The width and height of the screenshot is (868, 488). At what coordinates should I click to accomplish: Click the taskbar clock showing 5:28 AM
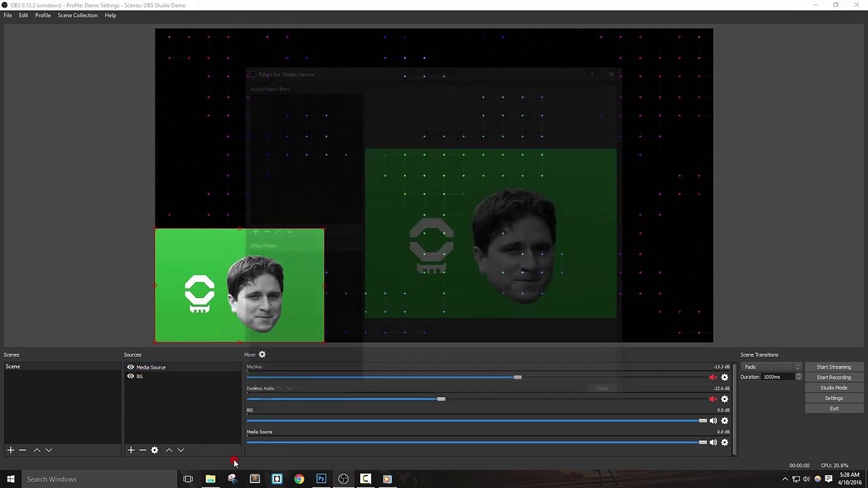(850, 479)
